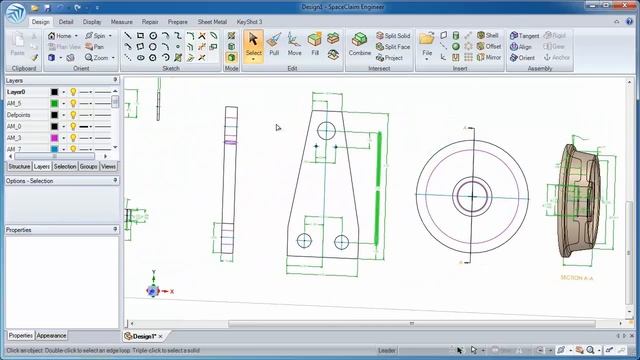The image size is (640, 360).
Task: Switch to sketch mode icon
Action: 231,36
